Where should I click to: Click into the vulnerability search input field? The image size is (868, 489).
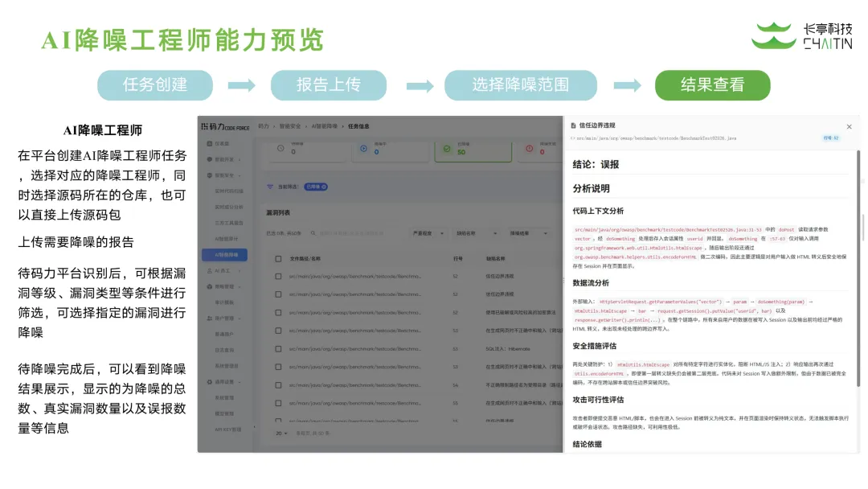[355, 234]
